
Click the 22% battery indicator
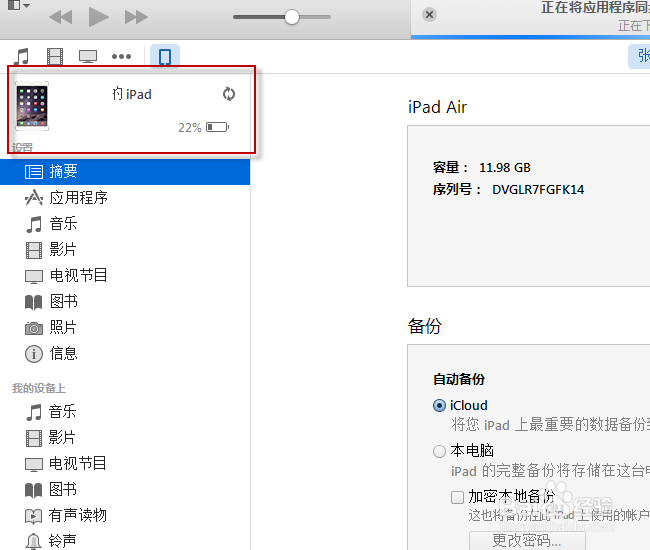point(203,127)
